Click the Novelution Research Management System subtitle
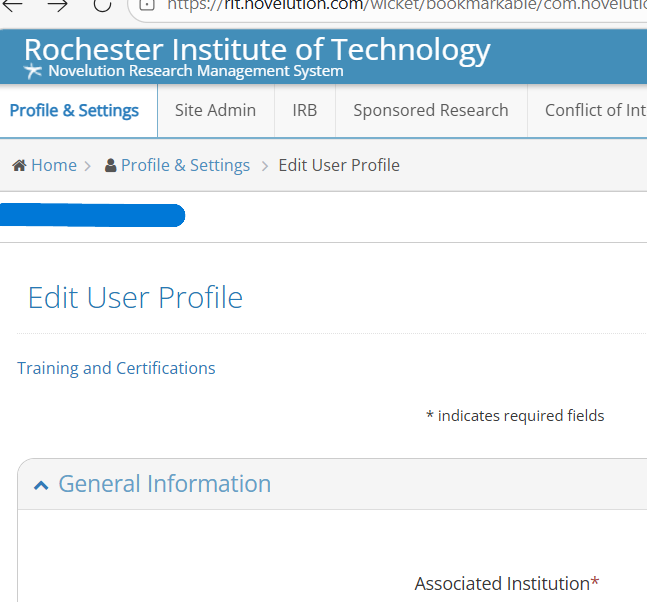Image resolution: width=647 pixels, height=602 pixels. point(196,71)
